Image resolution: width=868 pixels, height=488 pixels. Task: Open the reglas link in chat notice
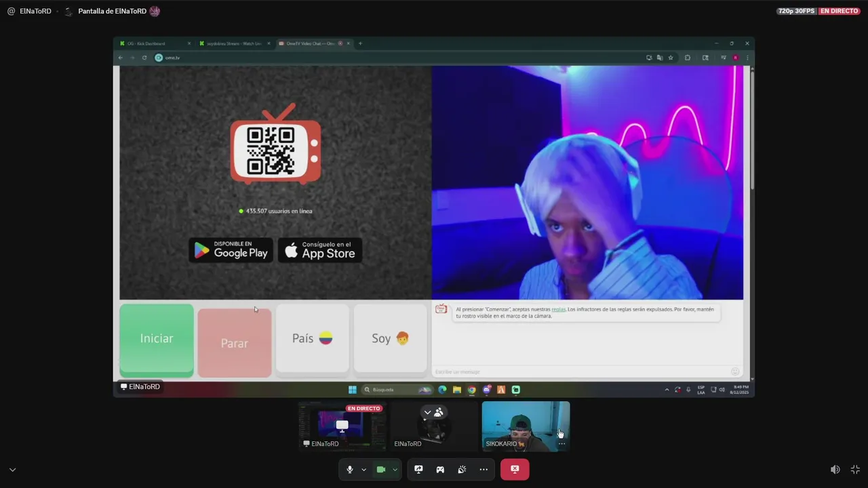coord(558,309)
